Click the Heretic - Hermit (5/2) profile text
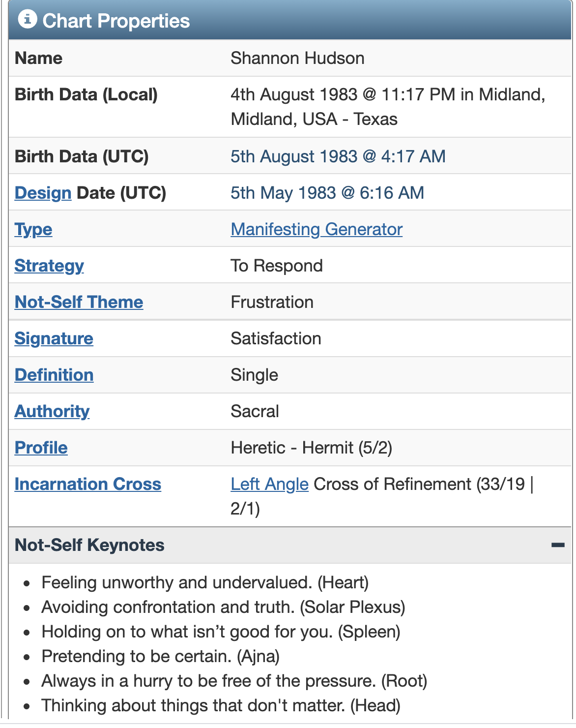Viewport: 576px width, 728px height. click(312, 448)
